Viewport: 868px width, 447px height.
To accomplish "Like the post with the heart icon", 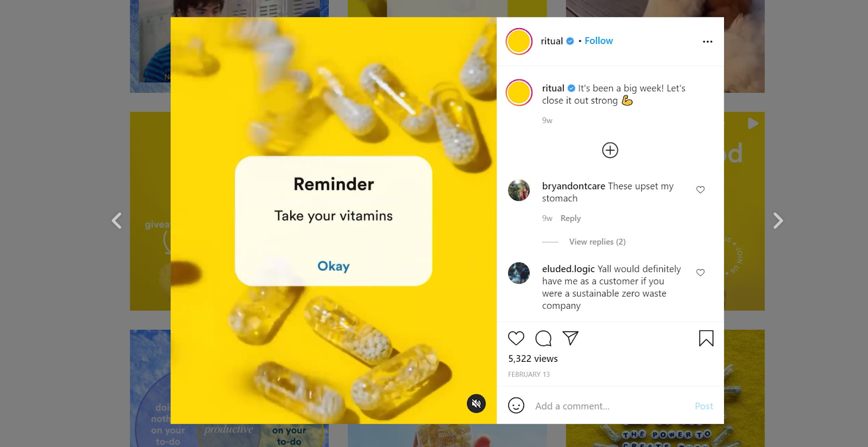I will (x=516, y=339).
